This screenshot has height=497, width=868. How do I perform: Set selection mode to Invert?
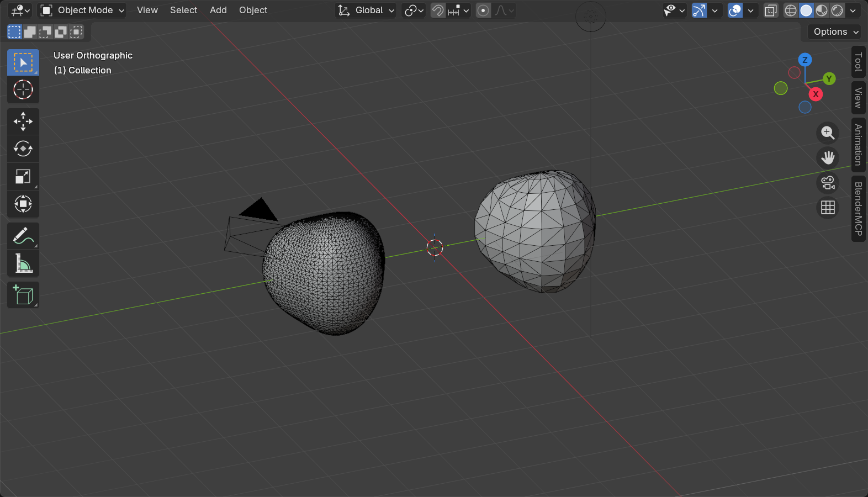pyautogui.click(x=61, y=32)
